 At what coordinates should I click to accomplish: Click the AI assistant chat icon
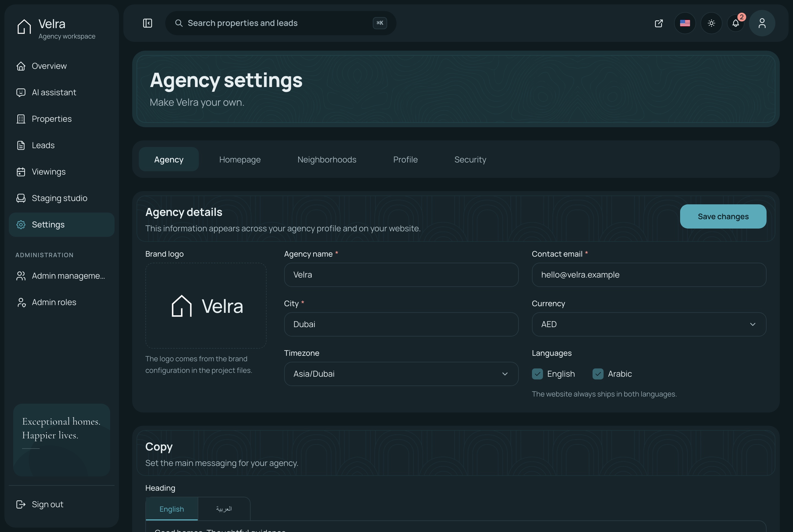[x=21, y=92]
